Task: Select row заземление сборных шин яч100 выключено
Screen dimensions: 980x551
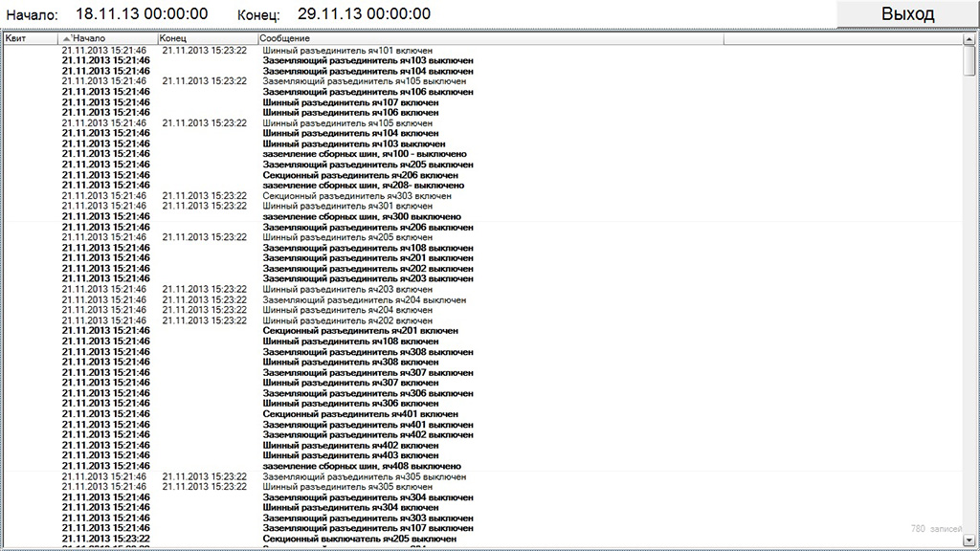Action: click(482, 154)
